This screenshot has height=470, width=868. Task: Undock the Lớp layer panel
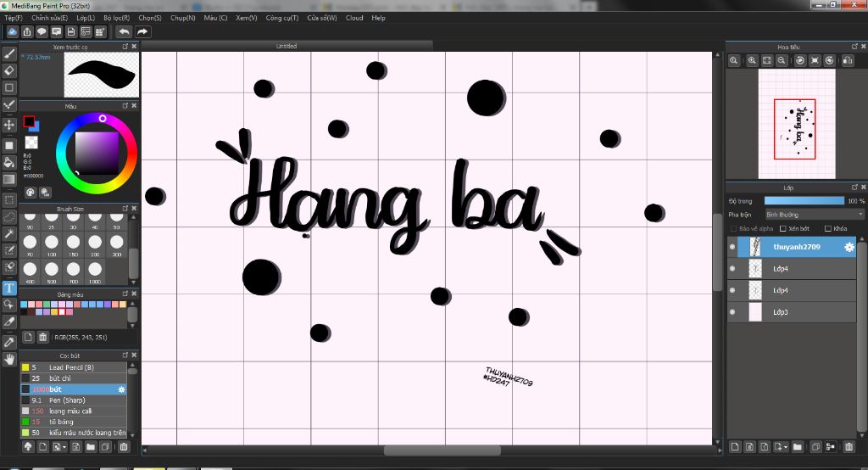pos(854,187)
